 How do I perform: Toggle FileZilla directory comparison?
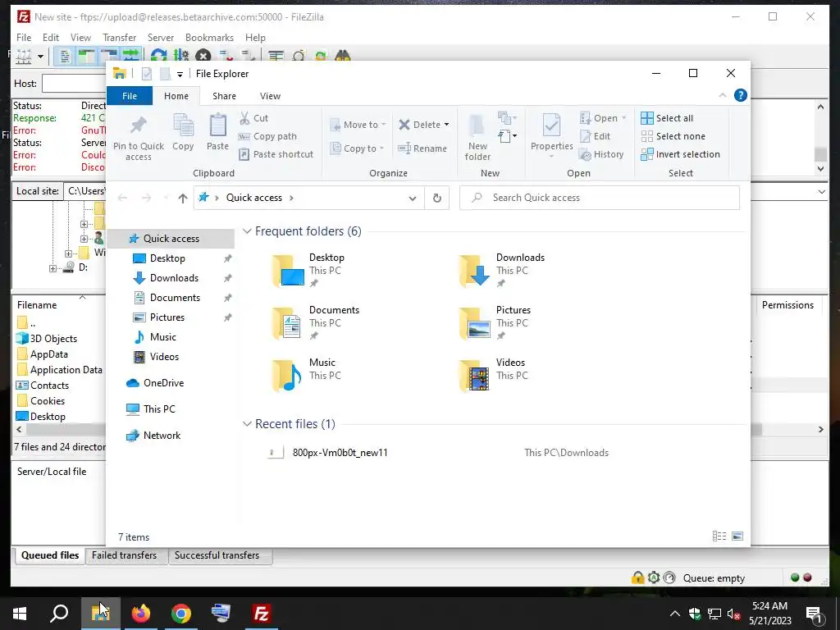coord(299,55)
